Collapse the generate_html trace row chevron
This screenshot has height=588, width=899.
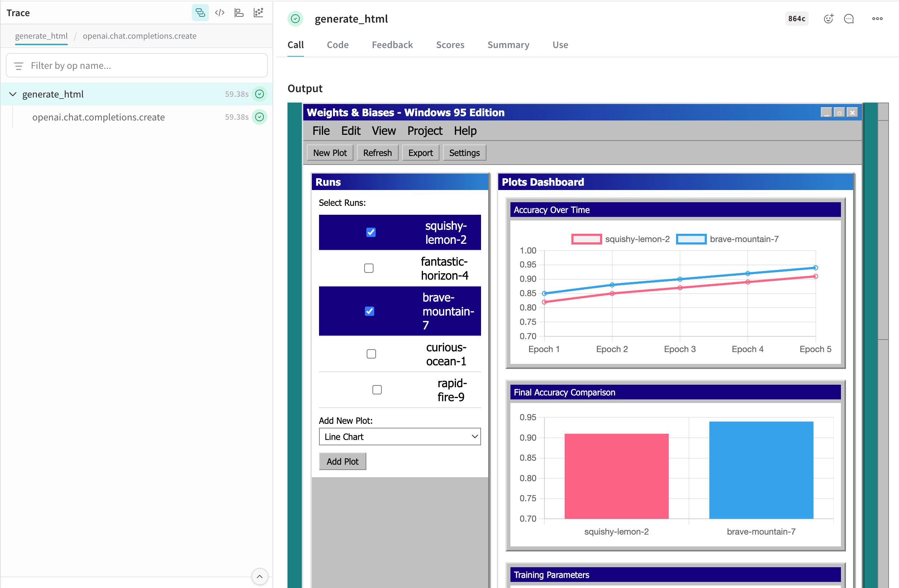pos(13,94)
